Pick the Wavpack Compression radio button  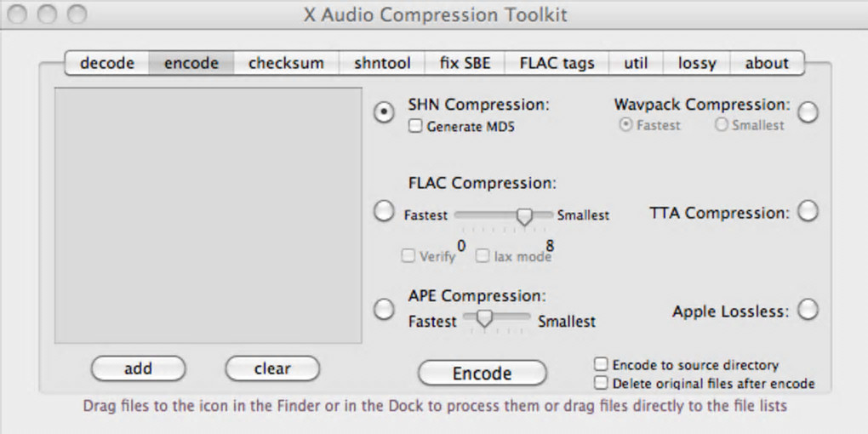pyautogui.click(x=808, y=111)
